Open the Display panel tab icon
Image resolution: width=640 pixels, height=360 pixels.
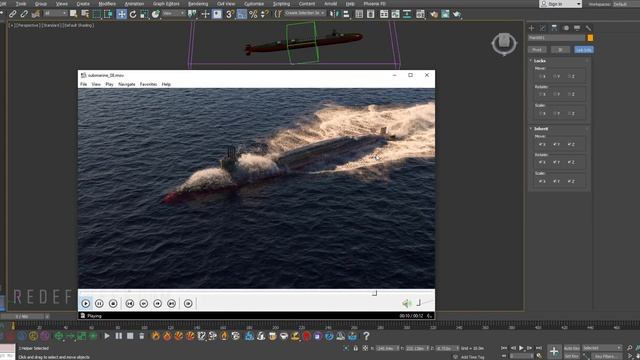[x=577, y=28]
